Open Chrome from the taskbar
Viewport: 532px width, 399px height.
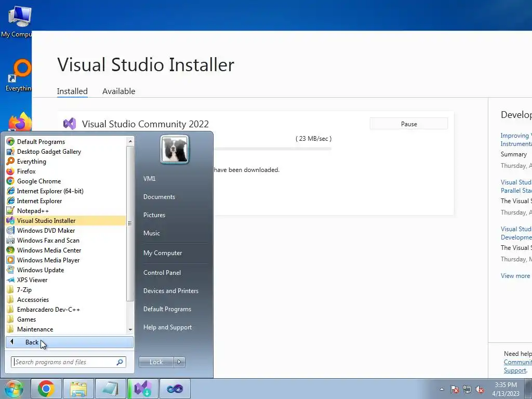point(46,389)
